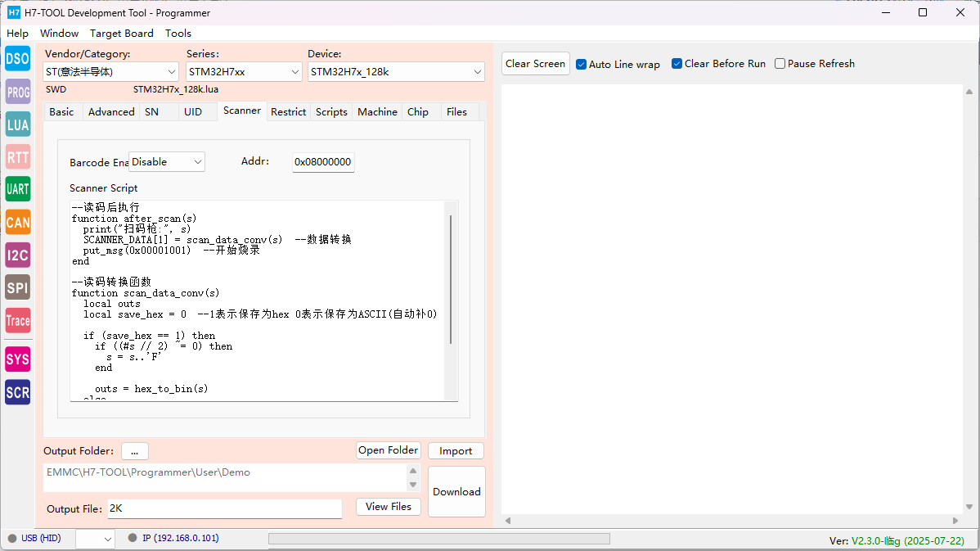980x551 pixels.
Task: Enable Pause Refresh checkbox
Action: click(815, 64)
